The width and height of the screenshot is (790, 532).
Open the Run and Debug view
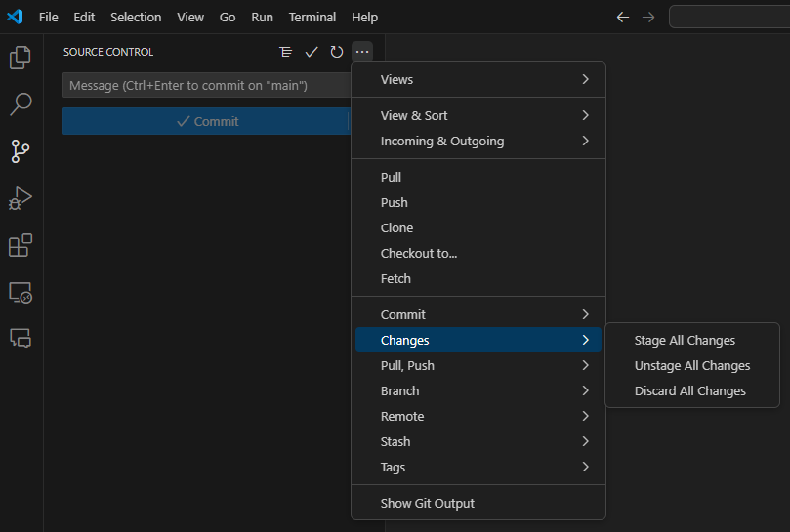pos(21,198)
